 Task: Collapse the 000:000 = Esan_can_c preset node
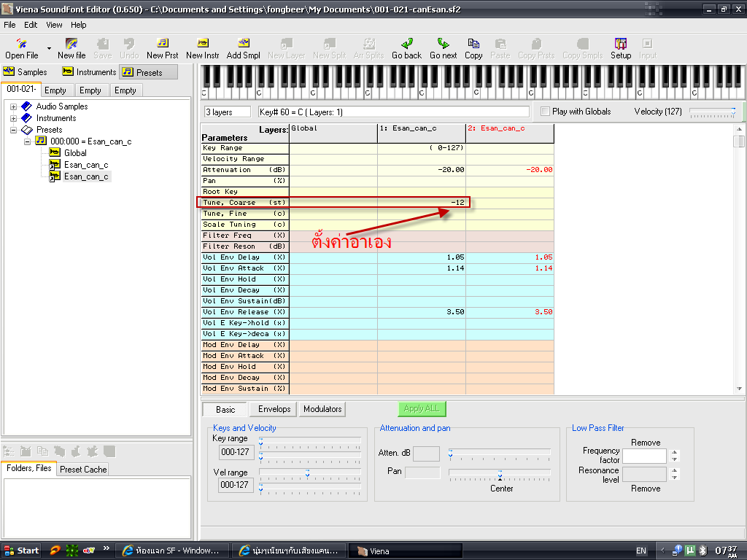coord(27,141)
